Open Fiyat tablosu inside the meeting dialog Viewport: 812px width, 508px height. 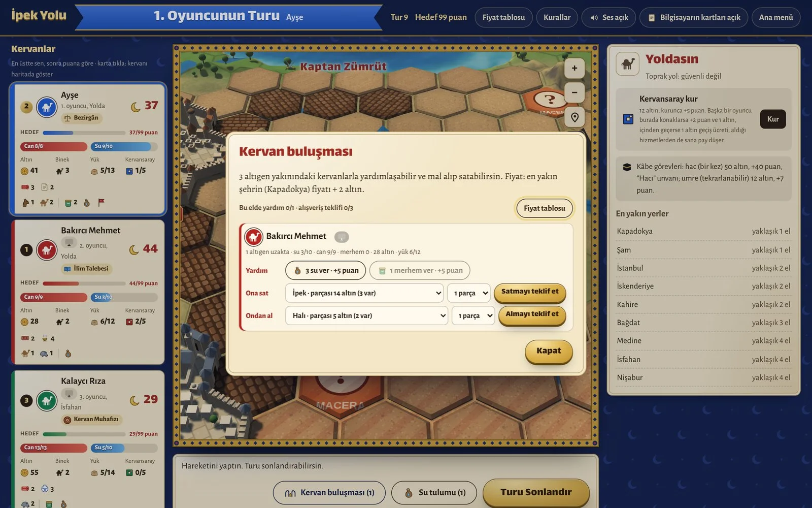coord(545,208)
